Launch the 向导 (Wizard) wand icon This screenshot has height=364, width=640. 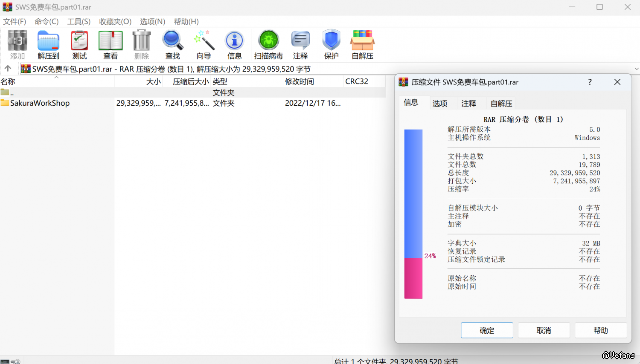204,44
